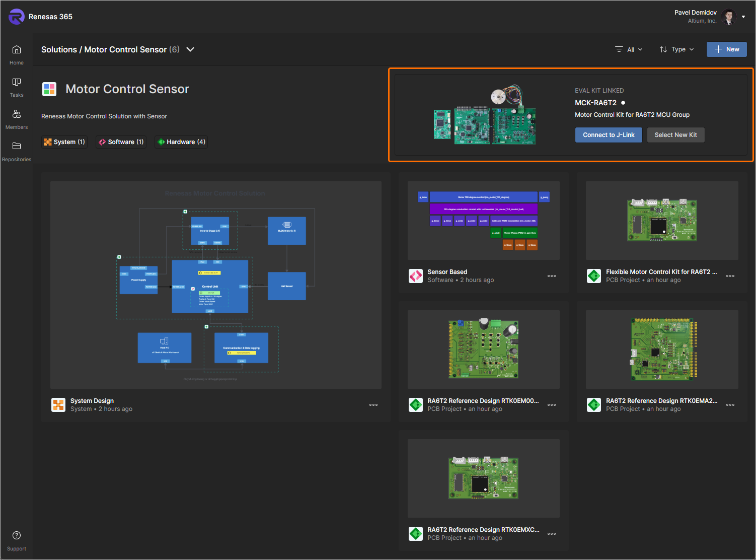Click Connect to J-Link button
756x560 pixels.
[609, 135]
